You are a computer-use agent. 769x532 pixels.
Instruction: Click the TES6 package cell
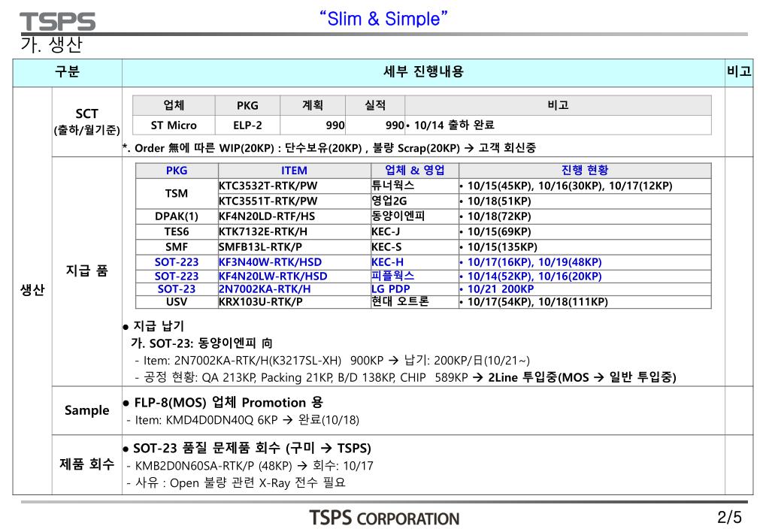coord(177,232)
